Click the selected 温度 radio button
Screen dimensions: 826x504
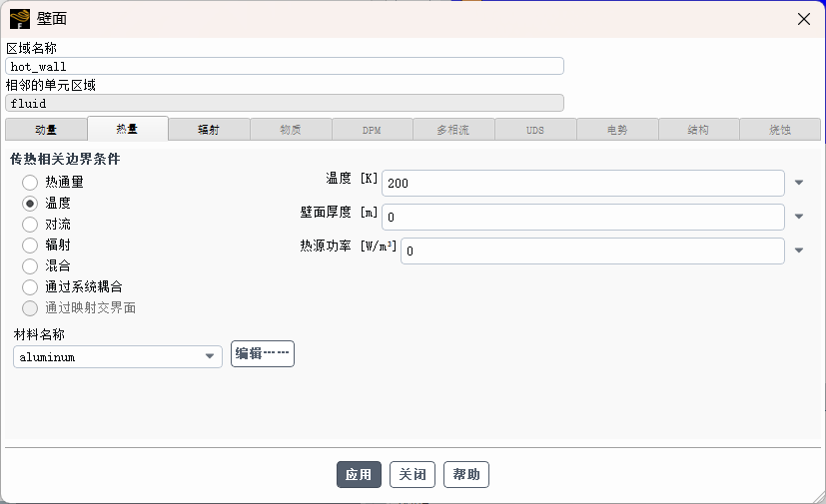point(30,204)
